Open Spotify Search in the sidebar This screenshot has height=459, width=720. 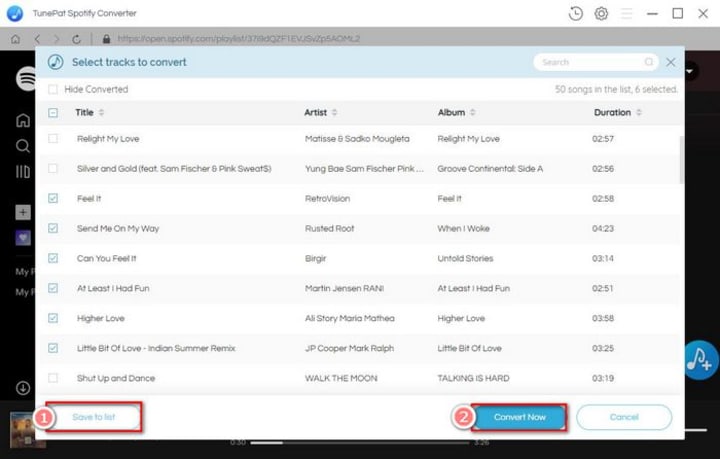[x=23, y=146]
